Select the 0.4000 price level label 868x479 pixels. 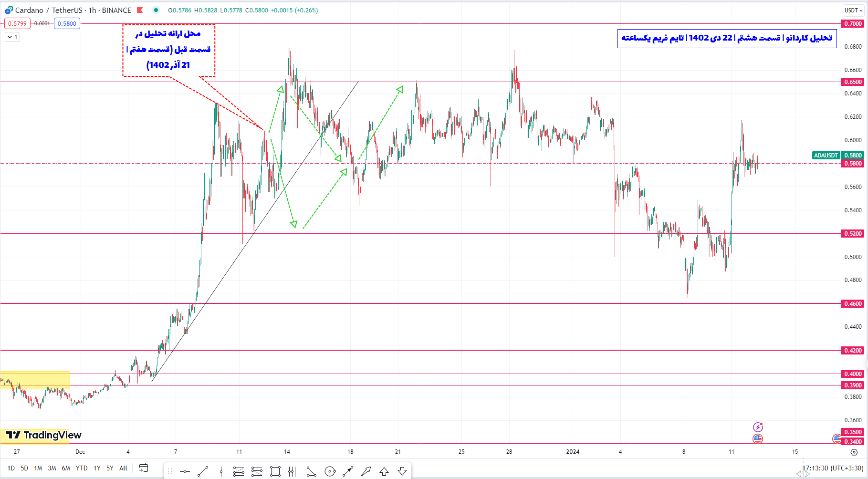pyautogui.click(x=853, y=374)
